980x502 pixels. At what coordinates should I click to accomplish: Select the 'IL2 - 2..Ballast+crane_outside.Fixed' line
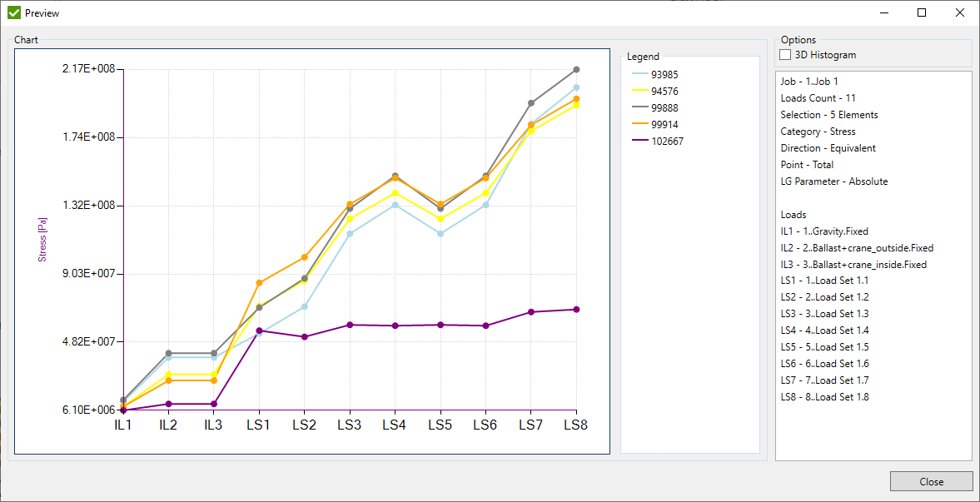point(857,248)
